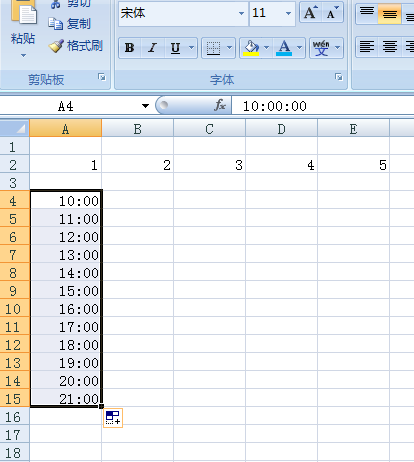Open the Font (字体) dialog launcher
414x462 pixels.
[x=339, y=77]
